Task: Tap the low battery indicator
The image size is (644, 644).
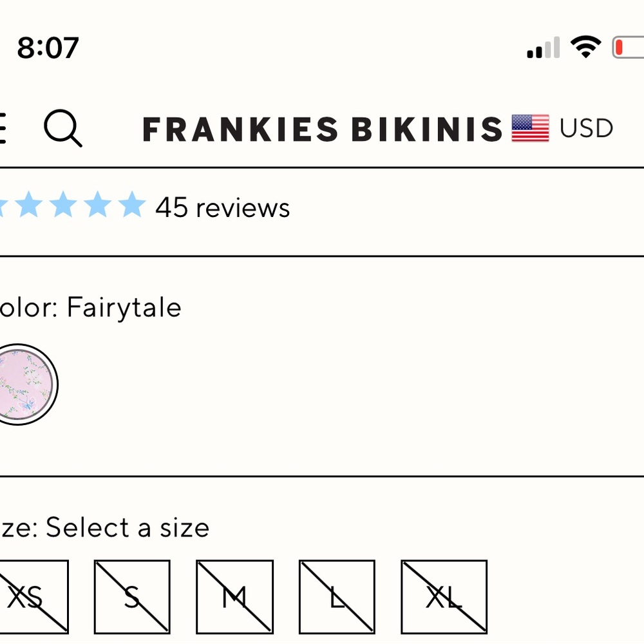Action: click(x=628, y=47)
